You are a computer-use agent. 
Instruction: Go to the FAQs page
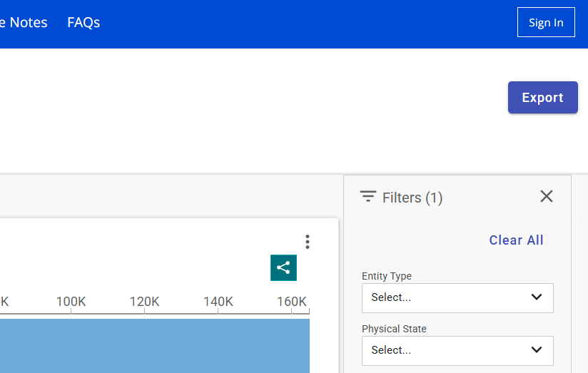point(83,23)
